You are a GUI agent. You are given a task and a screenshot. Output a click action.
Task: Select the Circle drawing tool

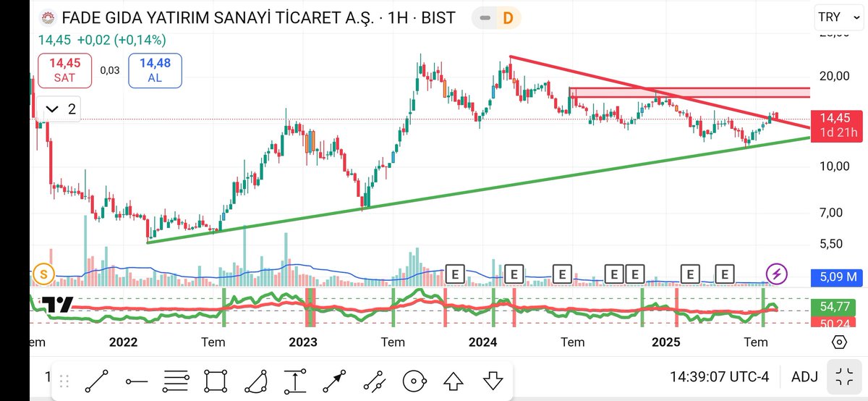click(413, 380)
